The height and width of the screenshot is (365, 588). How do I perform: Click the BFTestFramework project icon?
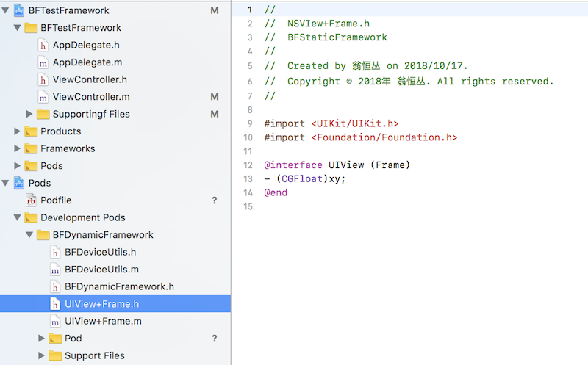[x=19, y=10]
